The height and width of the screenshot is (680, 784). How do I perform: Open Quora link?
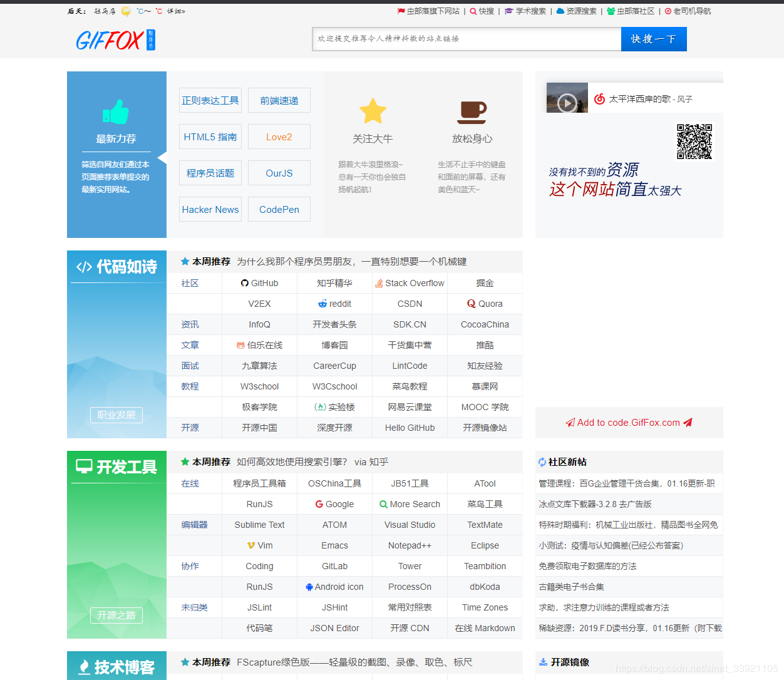point(485,304)
